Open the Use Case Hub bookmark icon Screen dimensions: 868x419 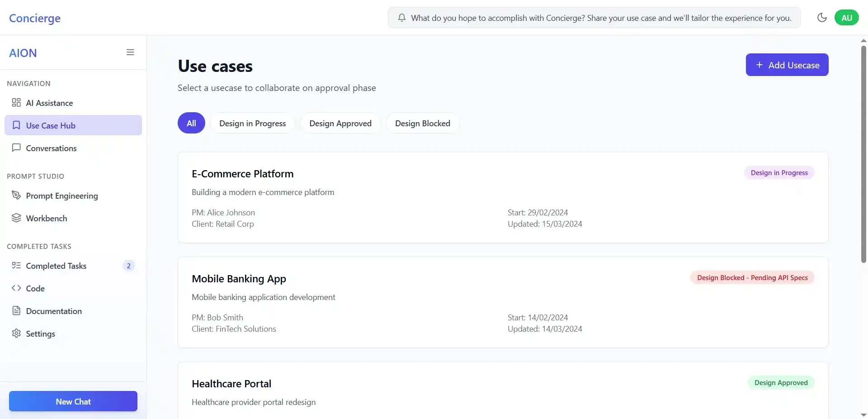pyautogui.click(x=16, y=125)
